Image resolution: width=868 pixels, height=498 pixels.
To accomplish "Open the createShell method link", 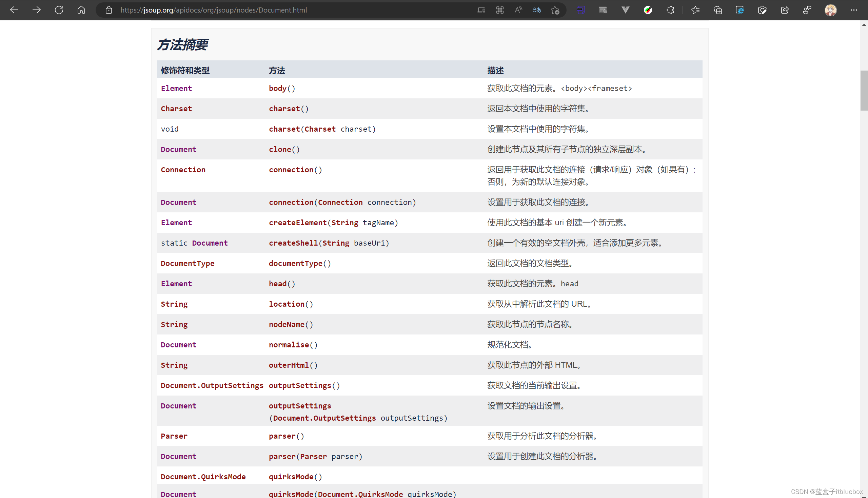I will point(293,243).
